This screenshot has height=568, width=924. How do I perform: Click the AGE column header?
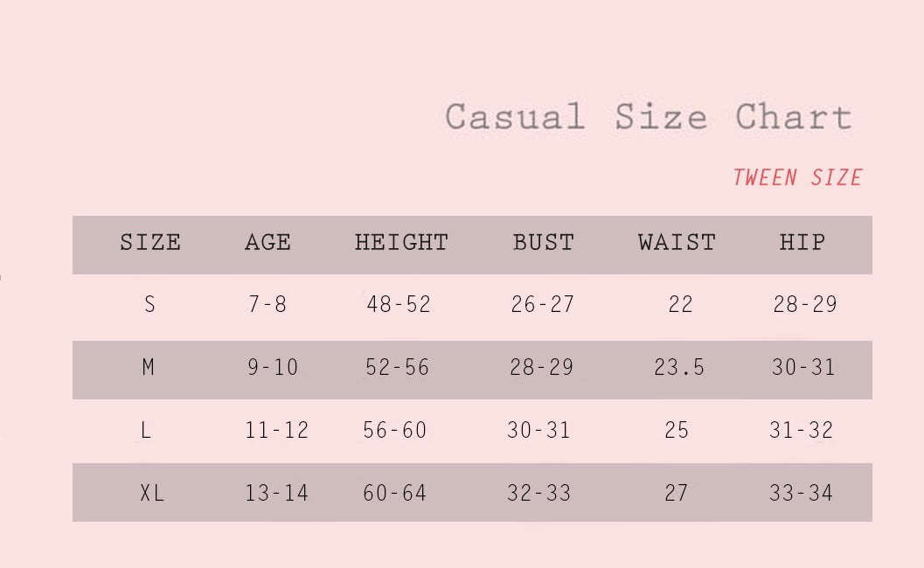click(268, 242)
